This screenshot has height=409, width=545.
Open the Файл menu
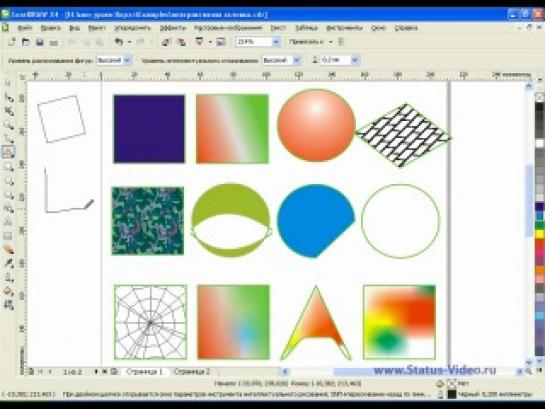point(24,28)
